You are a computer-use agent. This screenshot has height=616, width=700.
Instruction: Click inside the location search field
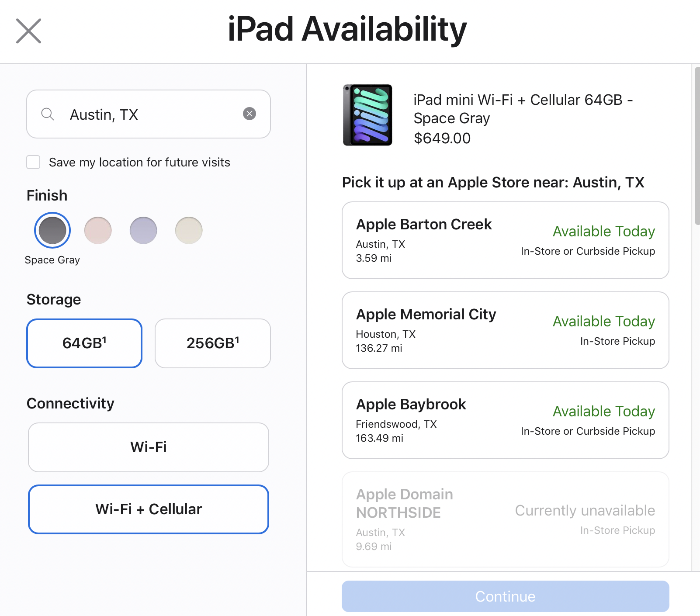click(x=149, y=114)
